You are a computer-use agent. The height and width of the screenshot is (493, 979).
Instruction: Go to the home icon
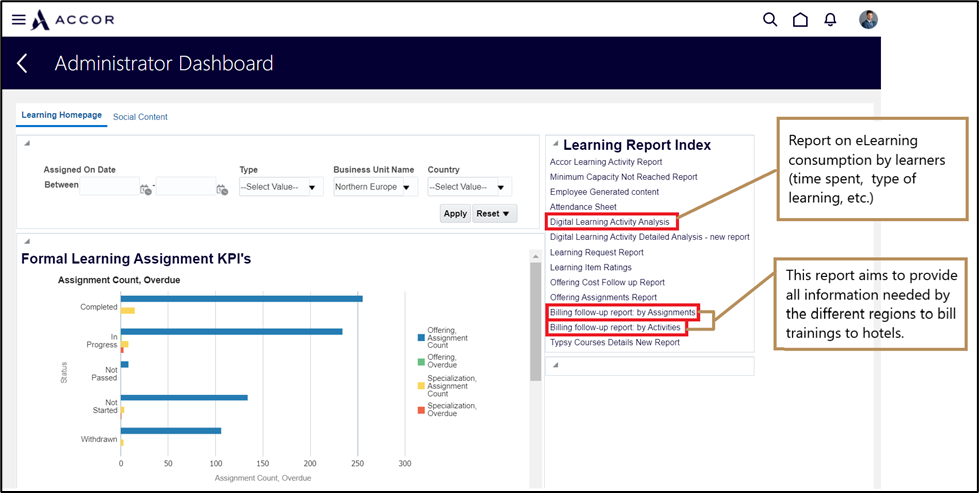[800, 19]
